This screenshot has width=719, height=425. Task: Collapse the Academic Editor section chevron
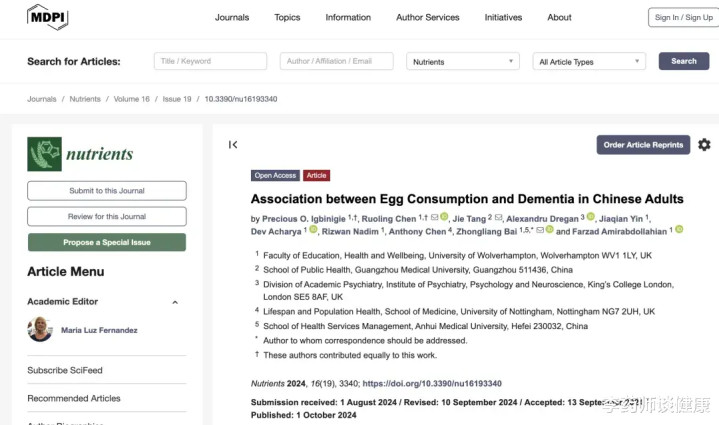(x=175, y=302)
